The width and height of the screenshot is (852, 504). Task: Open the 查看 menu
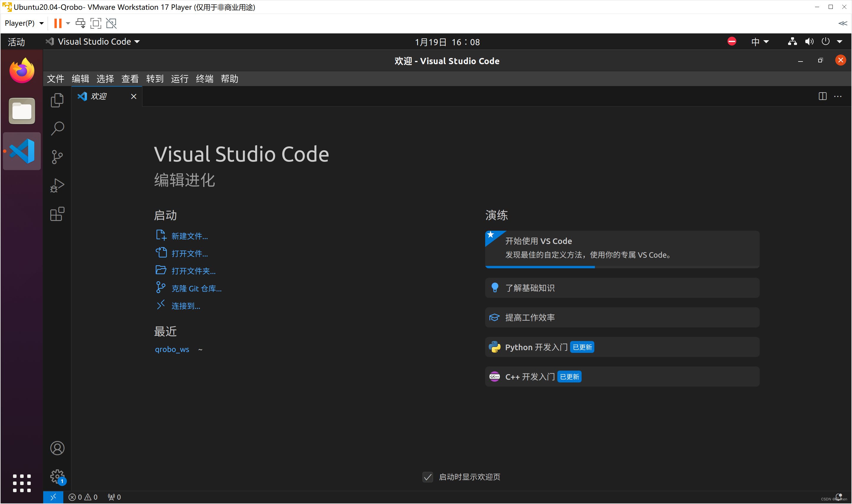pyautogui.click(x=130, y=79)
